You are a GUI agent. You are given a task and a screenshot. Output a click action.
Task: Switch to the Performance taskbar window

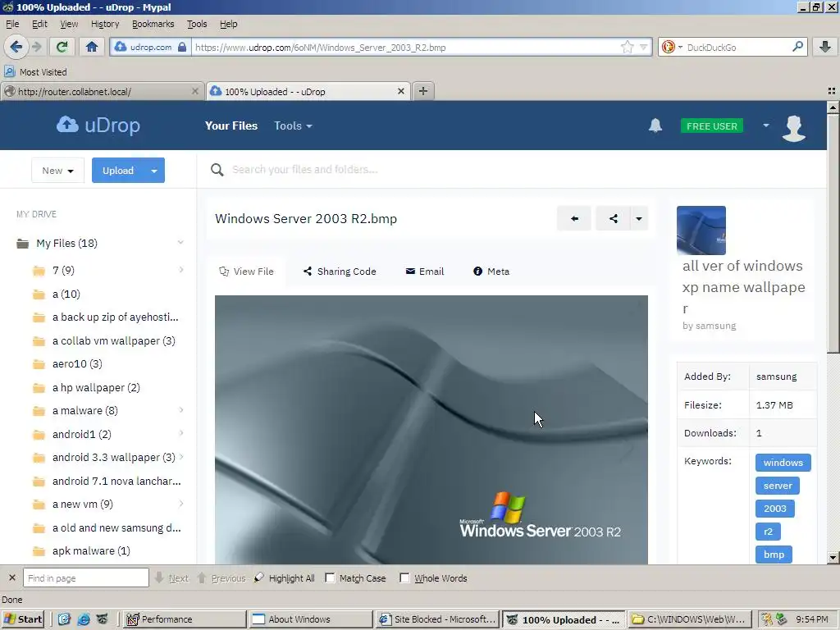pyautogui.click(x=185, y=619)
